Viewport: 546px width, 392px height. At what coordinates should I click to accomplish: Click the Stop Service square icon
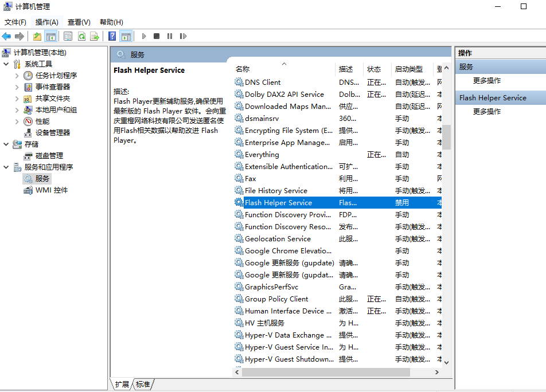157,36
